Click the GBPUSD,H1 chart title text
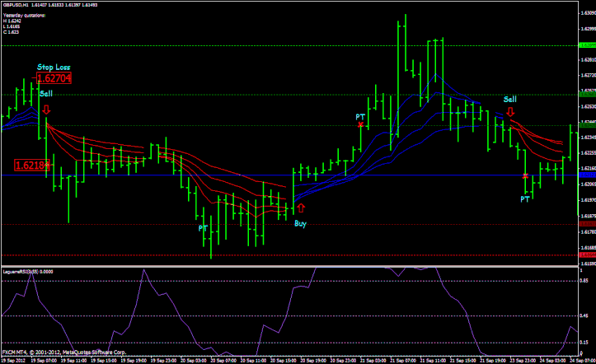The image size is (596, 364). [x=15, y=5]
